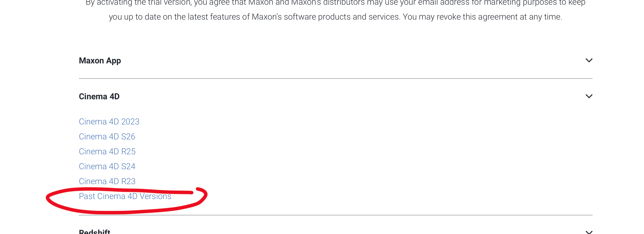The height and width of the screenshot is (234, 644).
Task: Choose the Cinema 4D R23 link
Action: pos(107,181)
